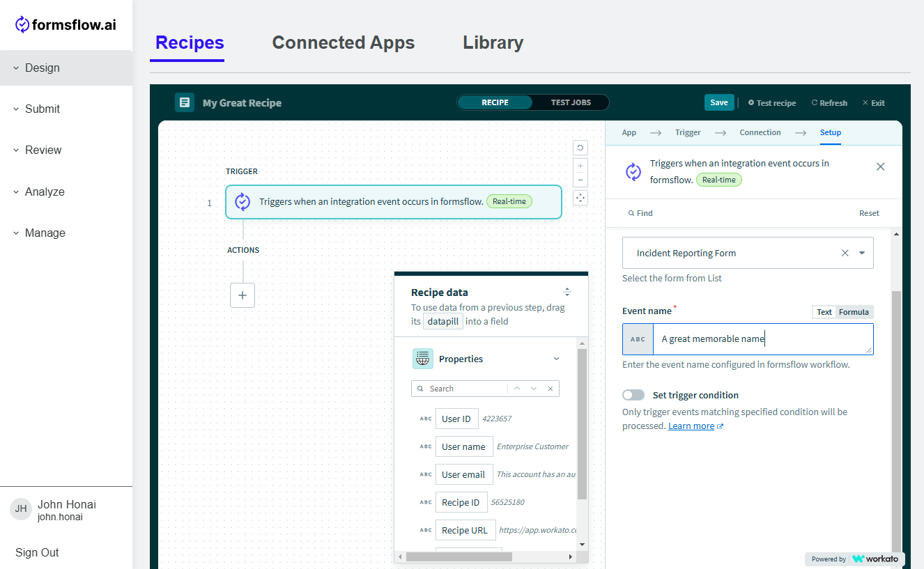Click the undo icon on the canvas controls

click(580, 148)
